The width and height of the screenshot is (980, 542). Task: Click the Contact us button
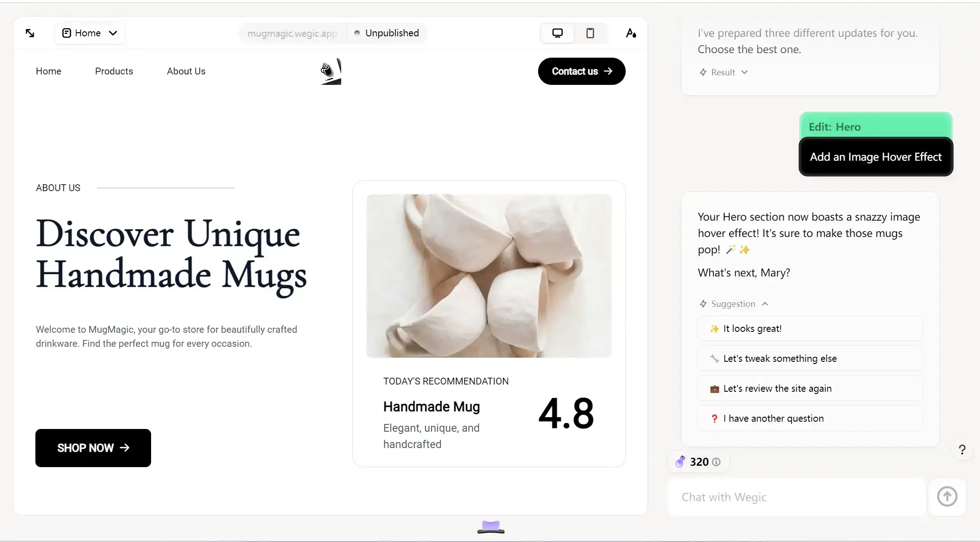tap(581, 71)
